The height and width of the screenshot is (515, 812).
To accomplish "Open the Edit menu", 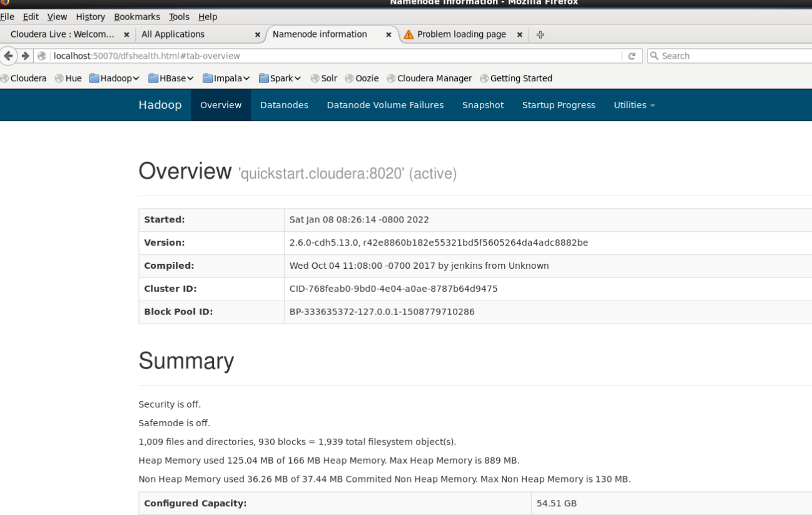I will click(31, 17).
